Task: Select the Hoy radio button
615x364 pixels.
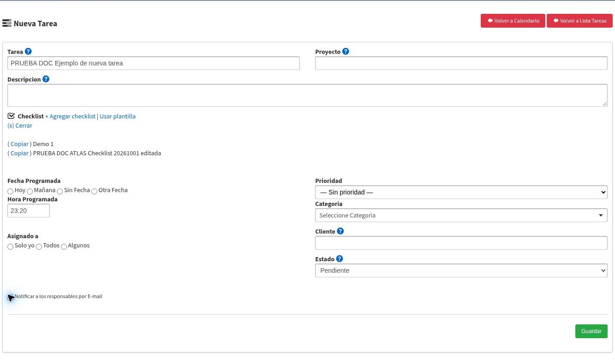Action: click(x=11, y=191)
